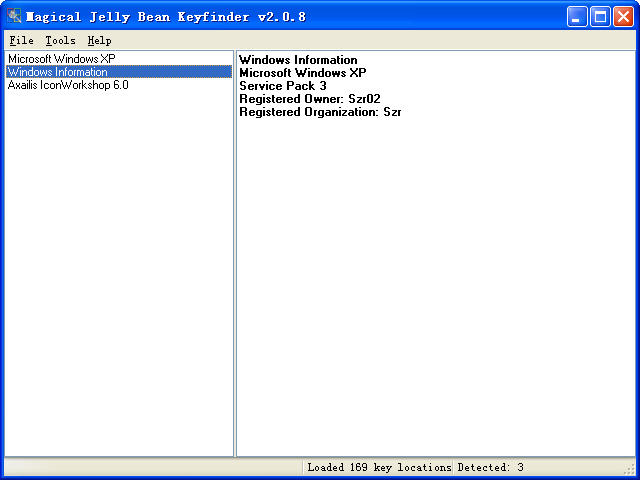Image resolution: width=640 pixels, height=480 pixels.
Task: Click the Registered Owner: Szr02 line
Action: coord(310,99)
